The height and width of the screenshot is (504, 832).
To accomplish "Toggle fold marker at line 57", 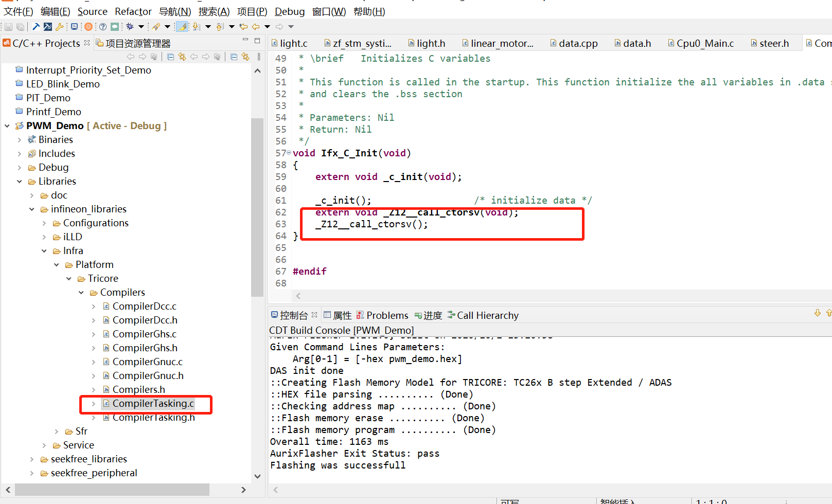I will click(289, 153).
